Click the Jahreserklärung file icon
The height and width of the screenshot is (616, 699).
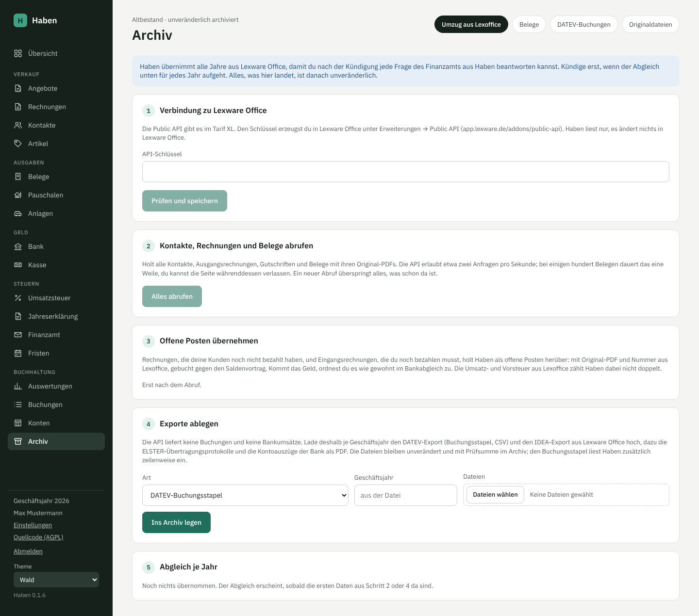point(18,316)
